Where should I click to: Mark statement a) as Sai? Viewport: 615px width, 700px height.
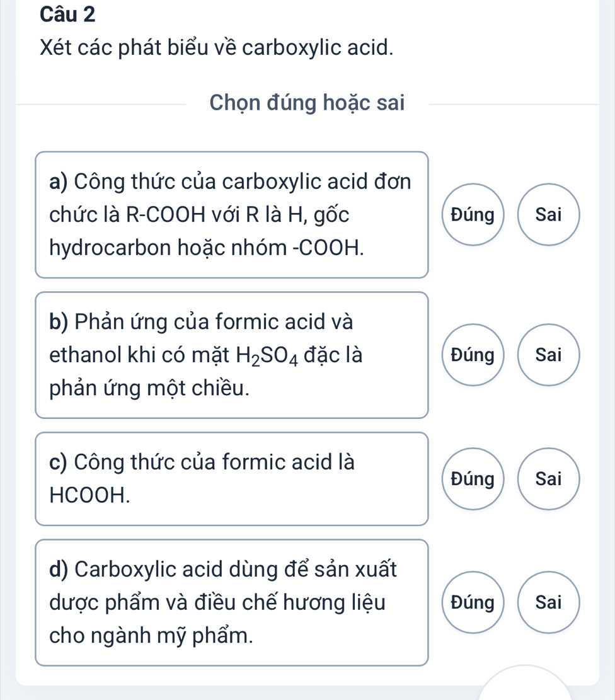click(x=548, y=215)
